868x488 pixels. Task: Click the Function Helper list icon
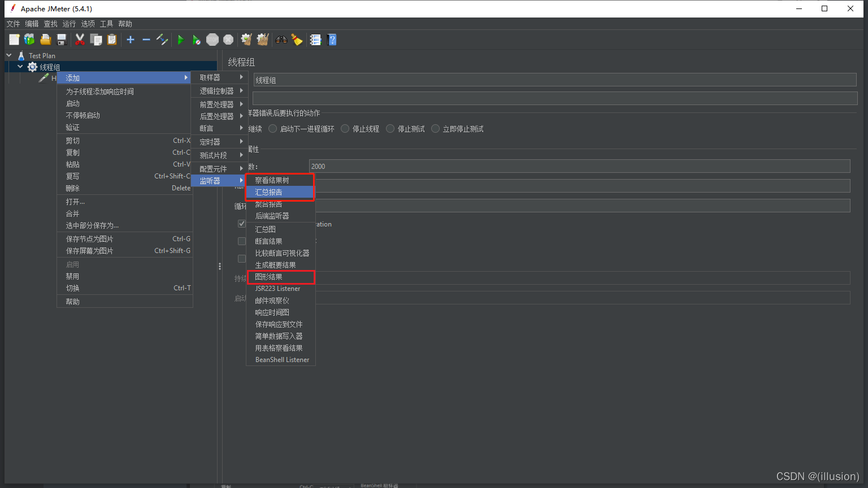click(x=316, y=40)
